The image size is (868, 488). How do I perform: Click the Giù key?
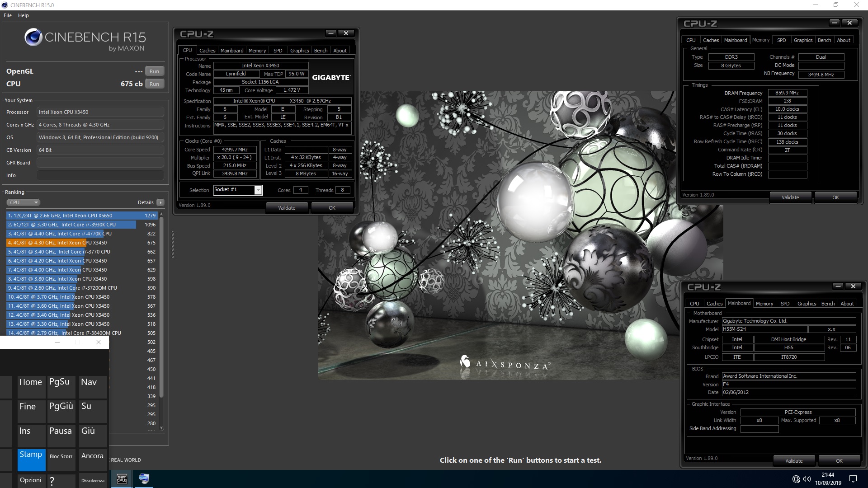click(93, 436)
